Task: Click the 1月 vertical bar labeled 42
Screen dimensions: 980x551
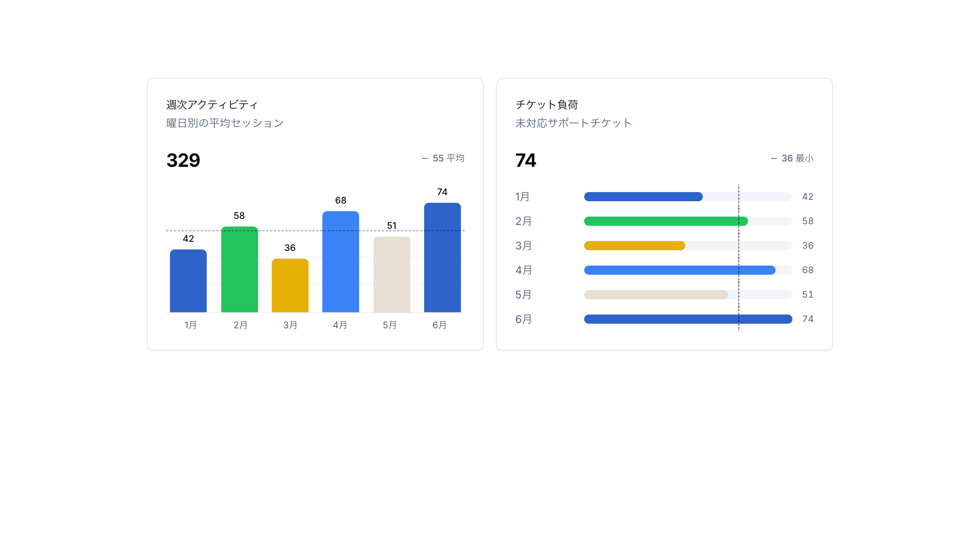Action: tap(188, 281)
